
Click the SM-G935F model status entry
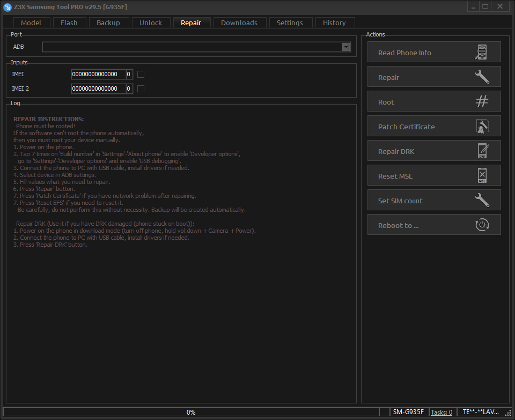(409, 412)
